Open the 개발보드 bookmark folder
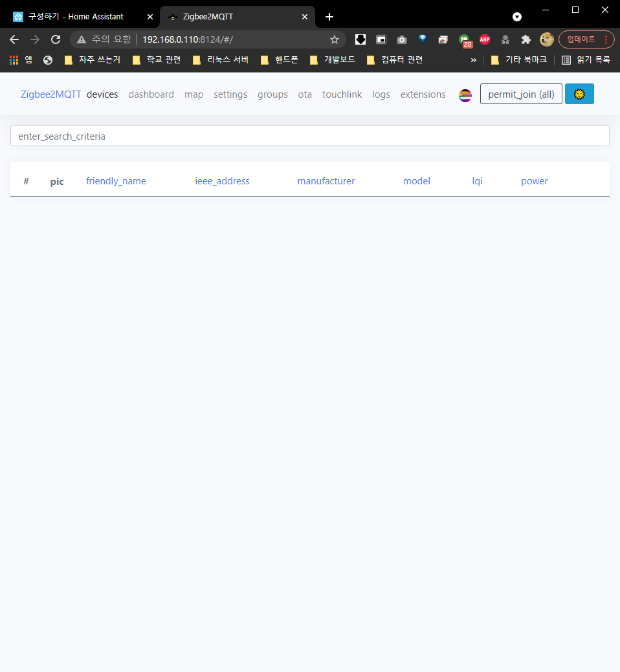 333,60
